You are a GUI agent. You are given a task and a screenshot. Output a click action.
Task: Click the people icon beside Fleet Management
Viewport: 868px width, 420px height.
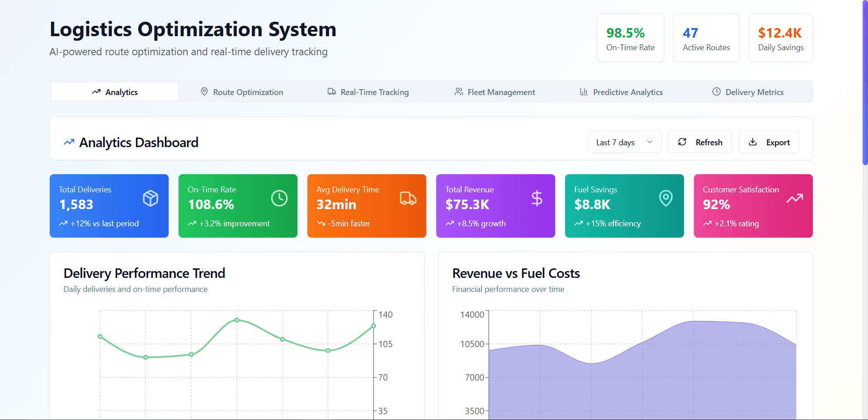458,91
